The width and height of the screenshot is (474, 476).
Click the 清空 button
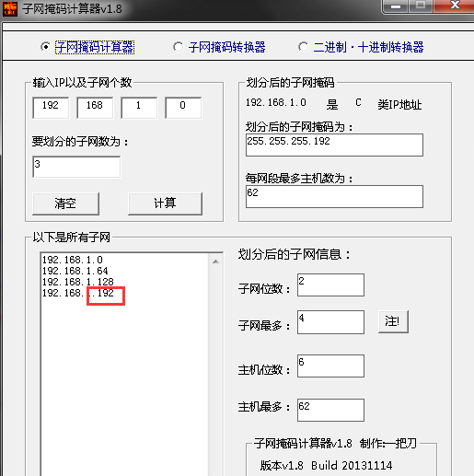point(65,203)
